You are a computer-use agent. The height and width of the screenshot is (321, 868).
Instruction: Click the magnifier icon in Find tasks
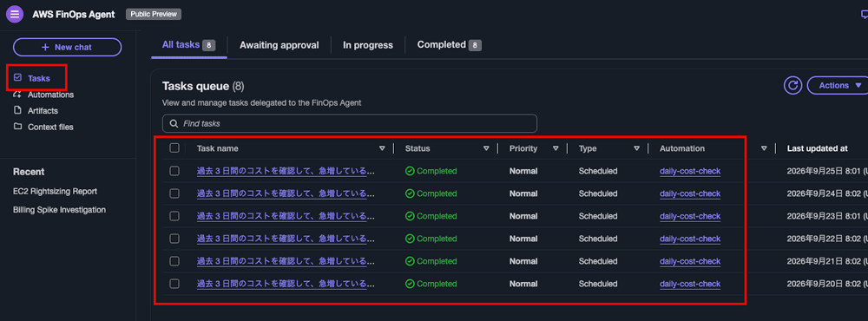(174, 123)
